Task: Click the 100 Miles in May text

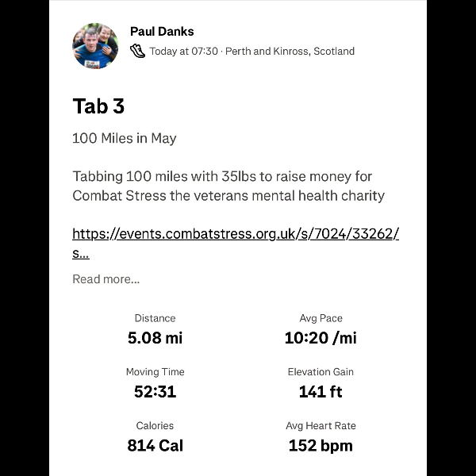Action: pos(125,138)
